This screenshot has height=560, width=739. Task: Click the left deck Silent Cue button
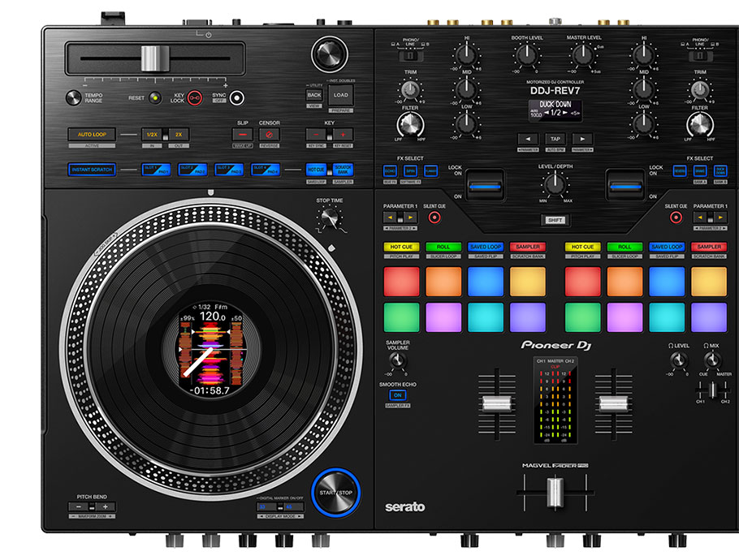point(434,218)
